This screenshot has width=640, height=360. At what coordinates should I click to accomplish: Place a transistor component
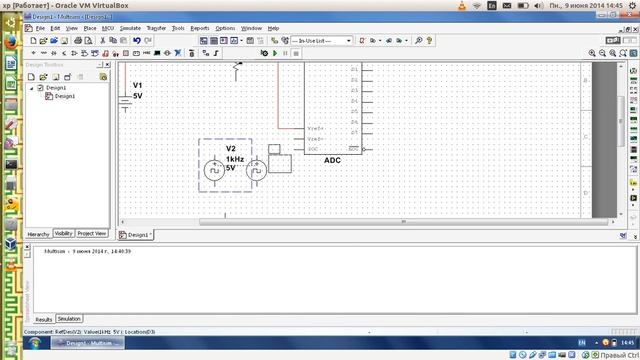pyautogui.click(x=64, y=53)
